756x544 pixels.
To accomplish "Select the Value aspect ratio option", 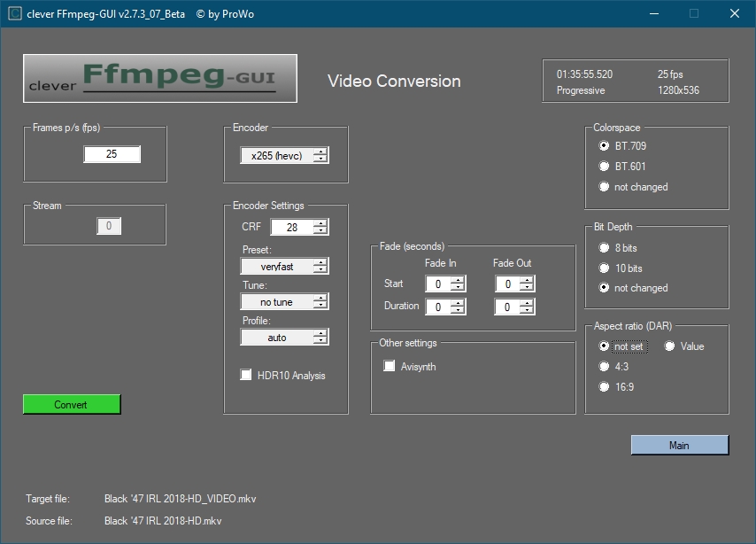I will click(x=670, y=346).
